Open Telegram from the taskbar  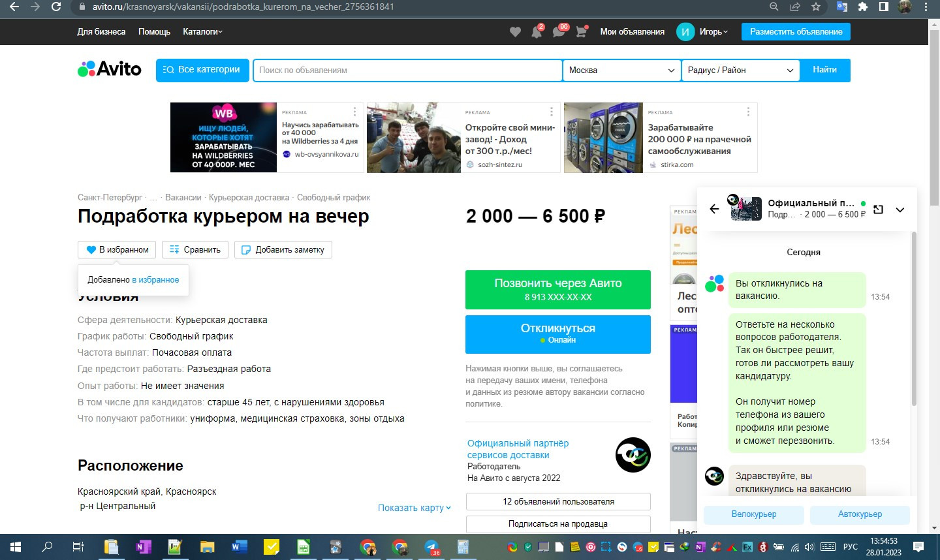pos(431,547)
